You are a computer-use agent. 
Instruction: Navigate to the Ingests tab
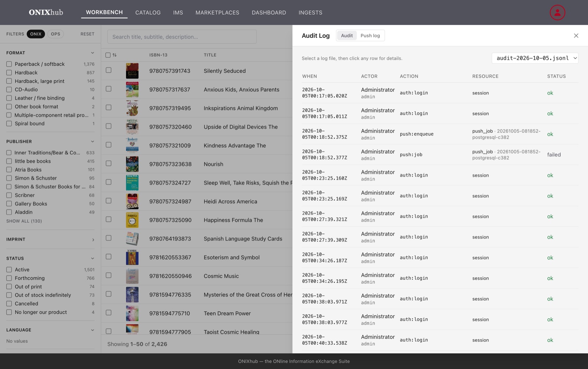[x=310, y=12]
